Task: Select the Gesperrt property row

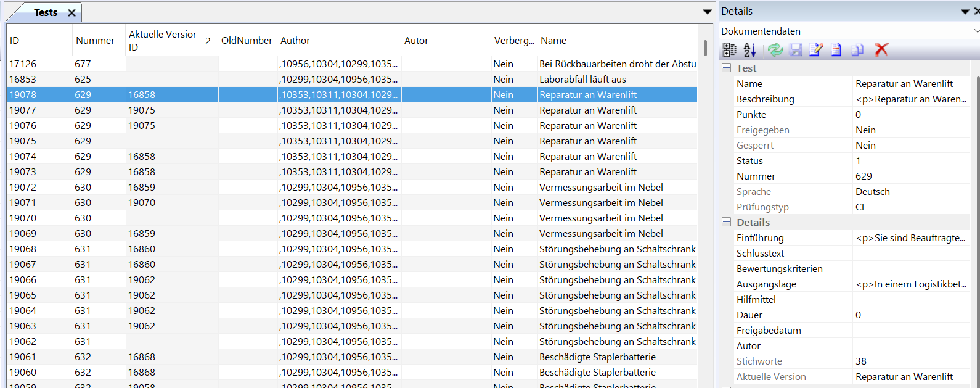Action: coord(852,145)
